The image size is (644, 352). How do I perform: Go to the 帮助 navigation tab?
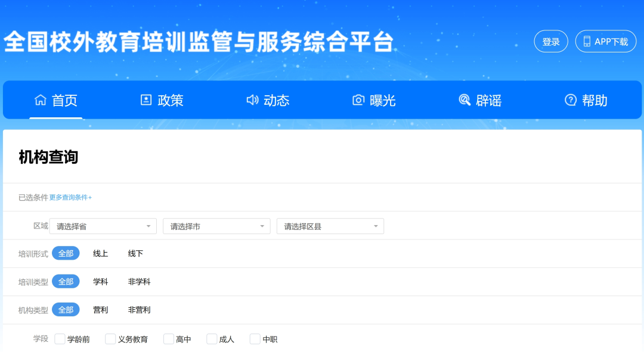(595, 101)
